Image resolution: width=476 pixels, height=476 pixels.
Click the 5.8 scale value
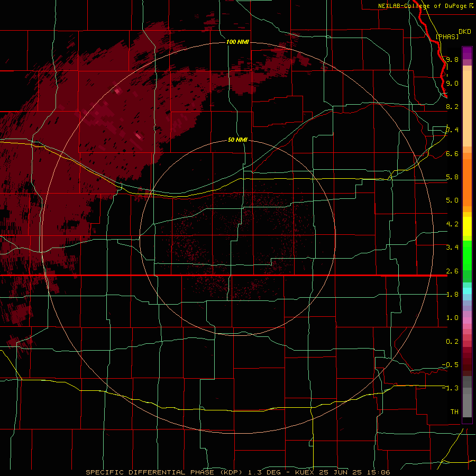click(x=452, y=177)
